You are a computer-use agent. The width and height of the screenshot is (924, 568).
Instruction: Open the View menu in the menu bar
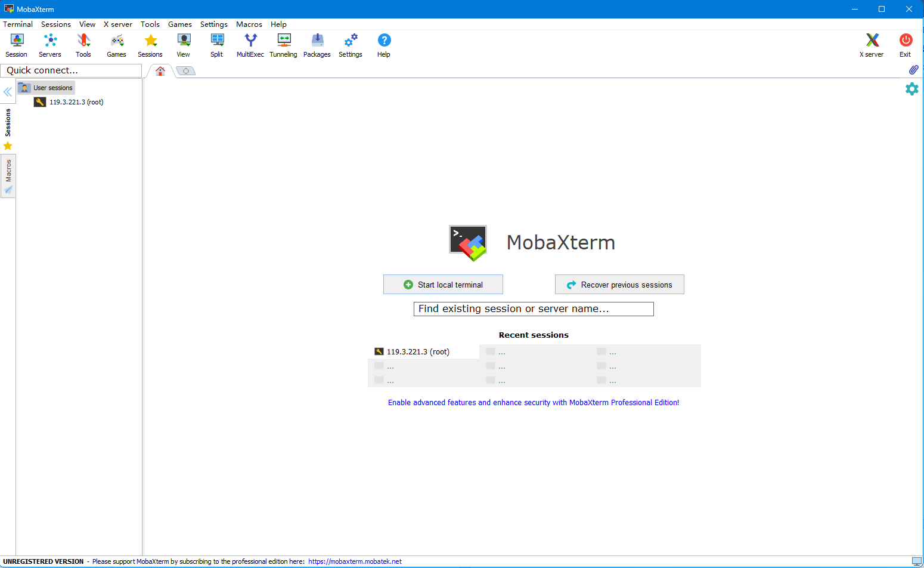pos(88,24)
